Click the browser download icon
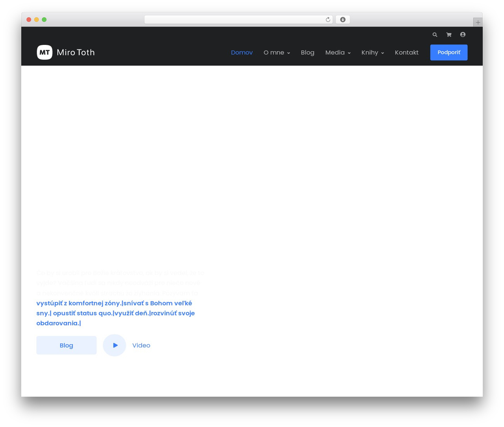 pos(343,20)
